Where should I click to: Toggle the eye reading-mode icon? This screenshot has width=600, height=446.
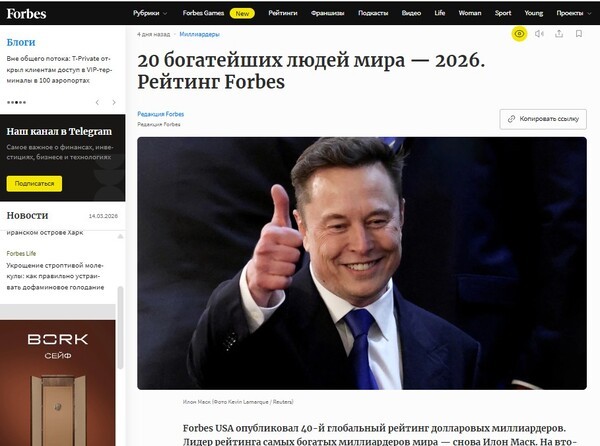[519, 34]
